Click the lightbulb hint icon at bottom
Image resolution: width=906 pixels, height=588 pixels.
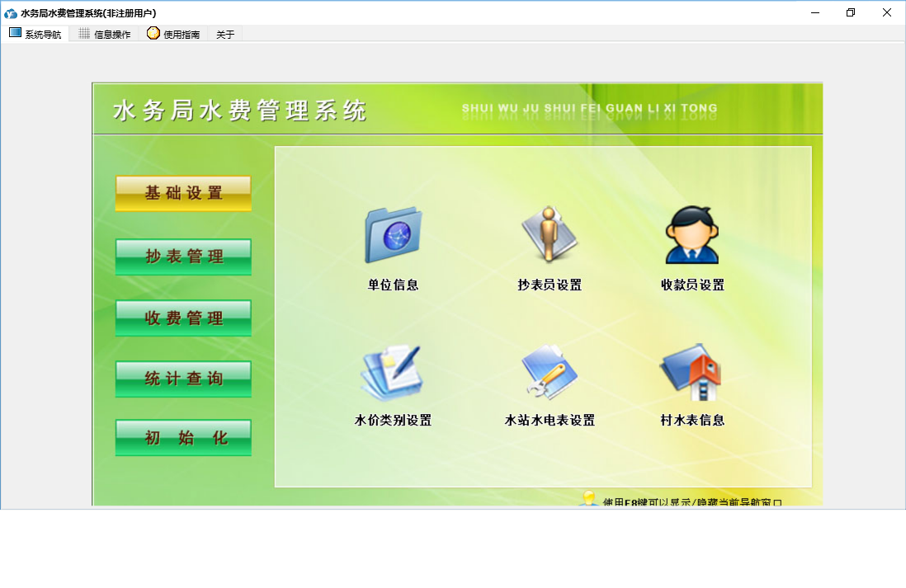tap(588, 498)
